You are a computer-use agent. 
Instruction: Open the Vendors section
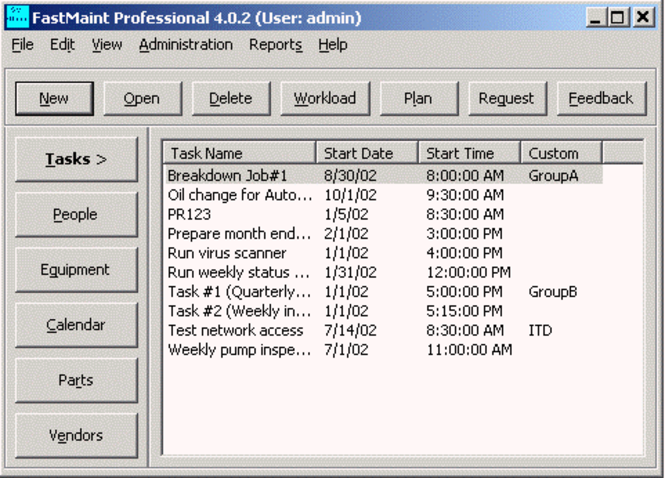(x=76, y=436)
